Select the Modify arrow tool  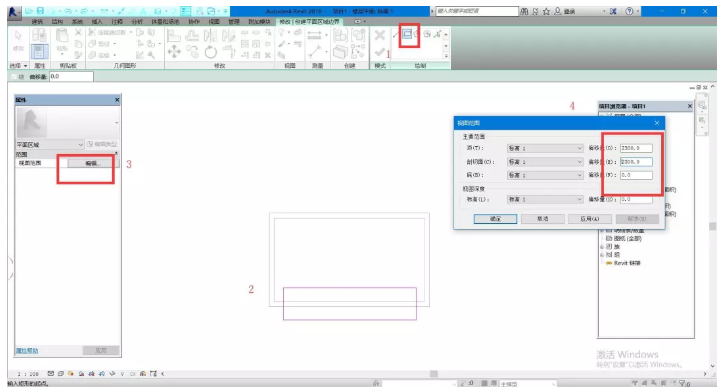[18, 36]
